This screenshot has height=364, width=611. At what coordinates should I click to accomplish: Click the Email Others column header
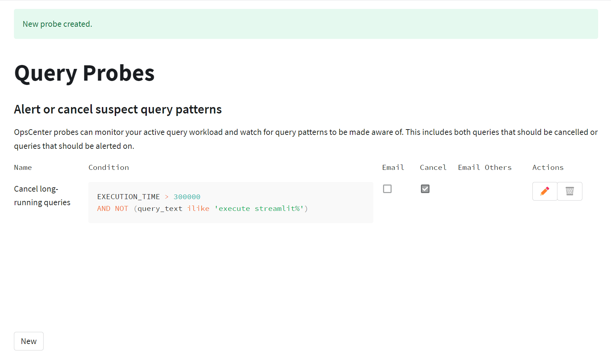(485, 167)
